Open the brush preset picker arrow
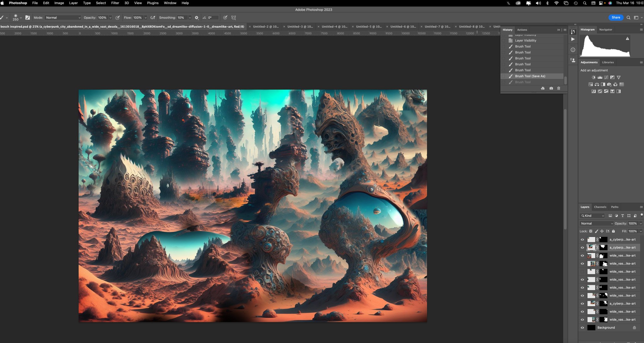Viewport: 644px width, 343px height. (x=21, y=18)
